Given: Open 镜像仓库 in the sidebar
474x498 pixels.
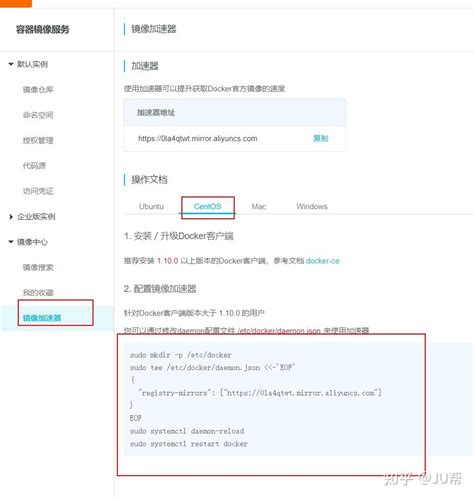Looking at the screenshot, I should click(38, 89).
